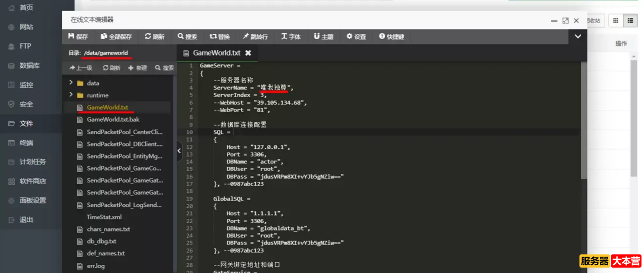Open the 字体 font settings
644x273 pixels.
coord(291,36)
